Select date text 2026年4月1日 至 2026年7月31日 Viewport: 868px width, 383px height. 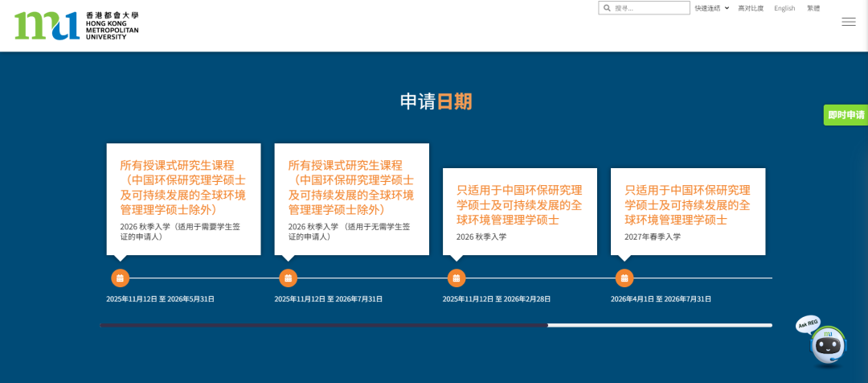click(661, 299)
